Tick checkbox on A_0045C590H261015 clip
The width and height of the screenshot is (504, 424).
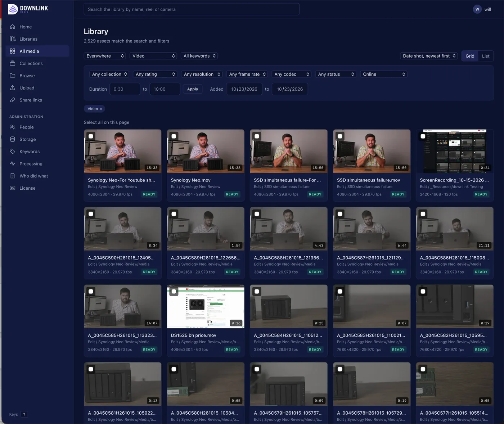tap(91, 214)
